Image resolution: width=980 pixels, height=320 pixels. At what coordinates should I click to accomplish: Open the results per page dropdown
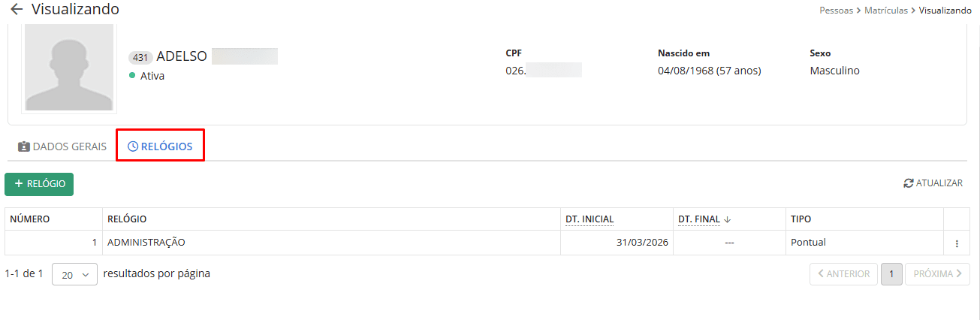[74, 274]
